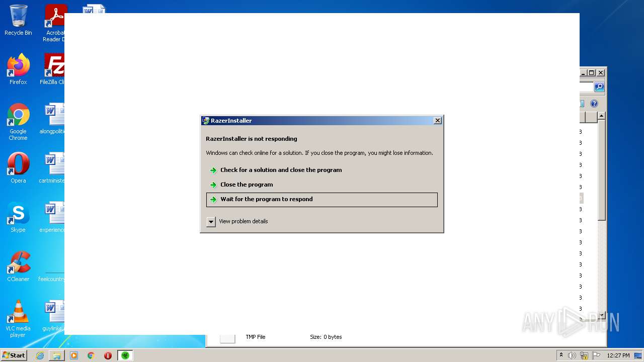The image size is (644, 362).
Task: Close the RazerInstaller not responding dialog
Action: [x=437, y=121]
